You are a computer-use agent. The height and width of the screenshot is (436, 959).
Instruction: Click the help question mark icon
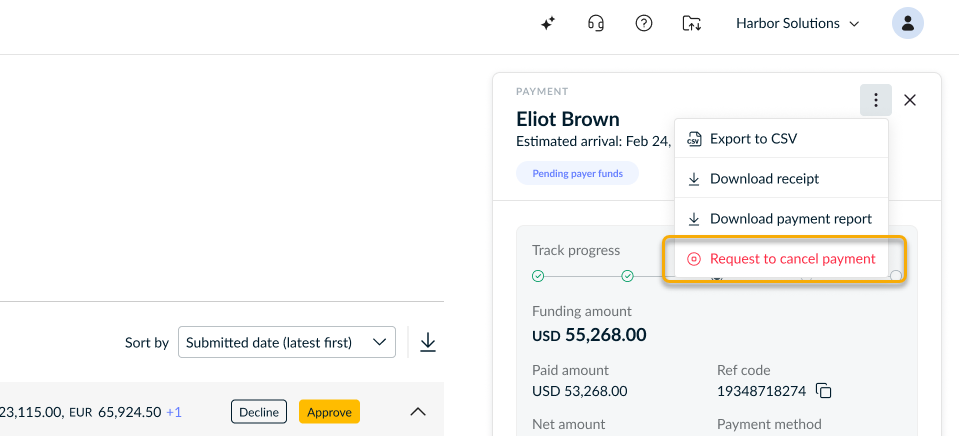[x=644, y=24]
